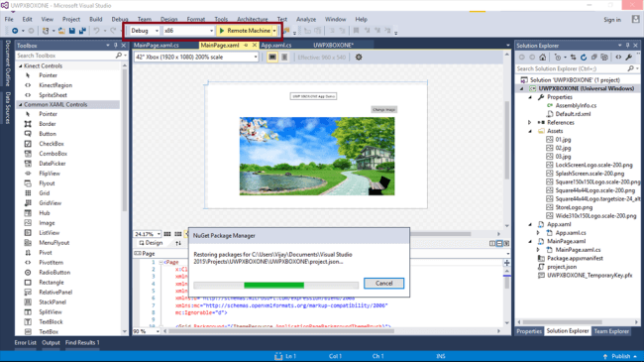Select the Image control in the Toolbox
The height and width of the screenshot is (362, 644).
47,222
